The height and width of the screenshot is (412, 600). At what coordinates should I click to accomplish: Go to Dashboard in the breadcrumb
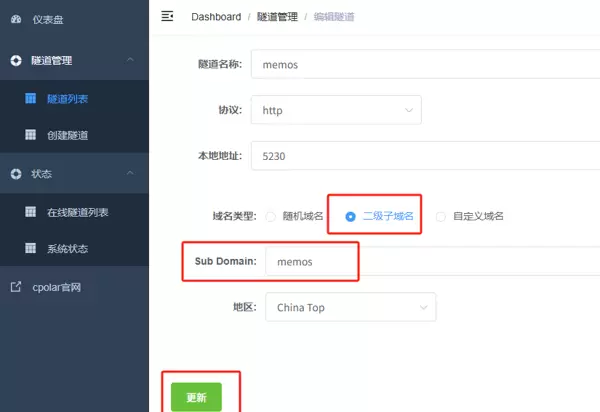click(x=216, y=17)
